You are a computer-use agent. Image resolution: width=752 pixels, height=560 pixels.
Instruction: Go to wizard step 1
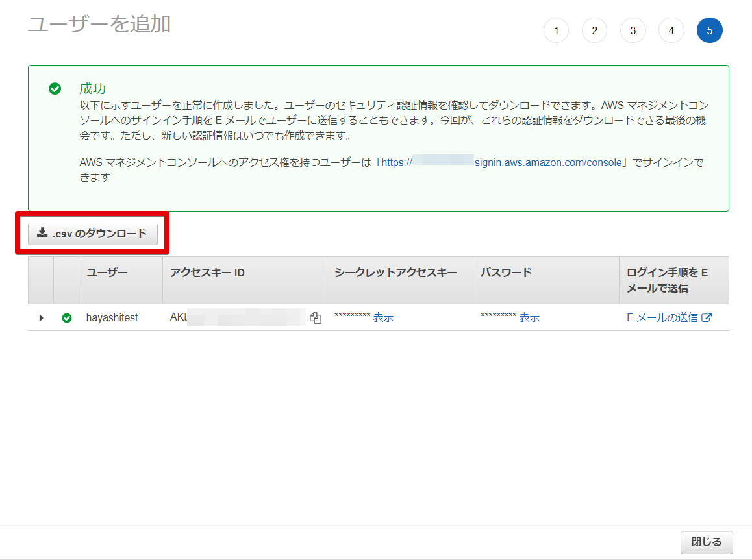[x=556, y=30]
